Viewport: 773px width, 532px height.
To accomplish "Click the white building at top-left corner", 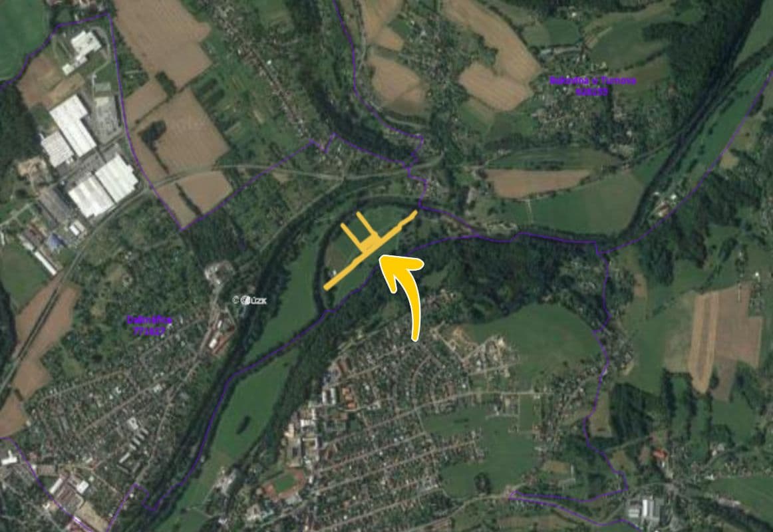I will click(84, 45).
